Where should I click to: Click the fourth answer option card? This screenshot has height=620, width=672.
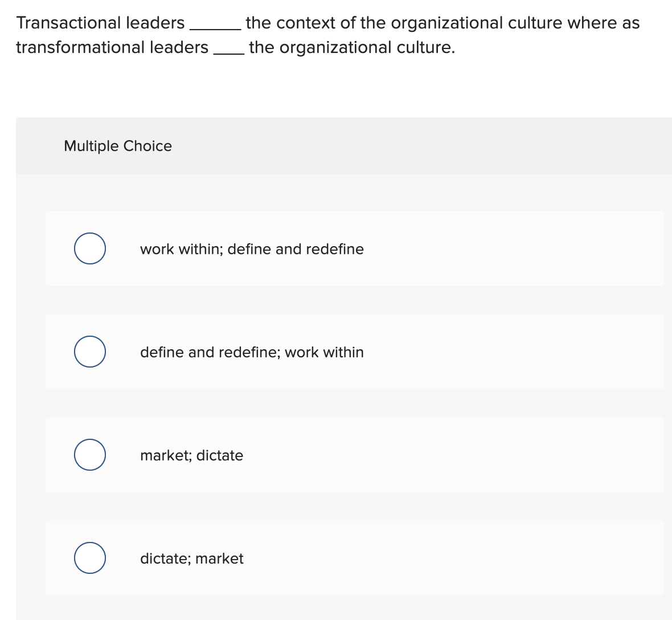point(355,558)
